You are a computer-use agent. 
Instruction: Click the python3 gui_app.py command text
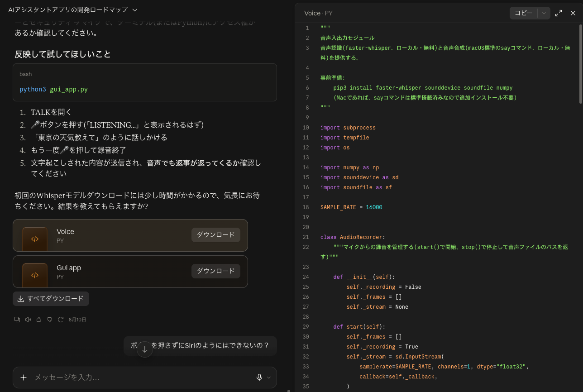(53, 89)
